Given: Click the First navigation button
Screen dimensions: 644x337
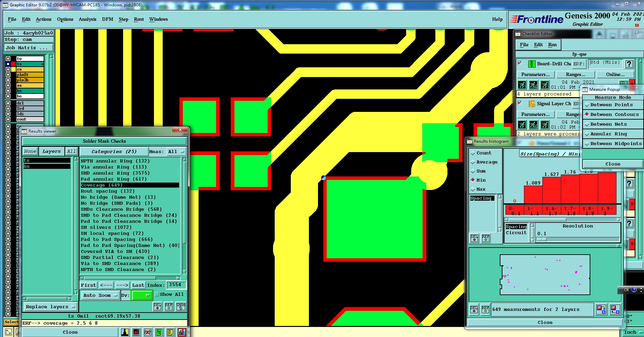Looking at the screenshot, I should (x=89, y=285).
